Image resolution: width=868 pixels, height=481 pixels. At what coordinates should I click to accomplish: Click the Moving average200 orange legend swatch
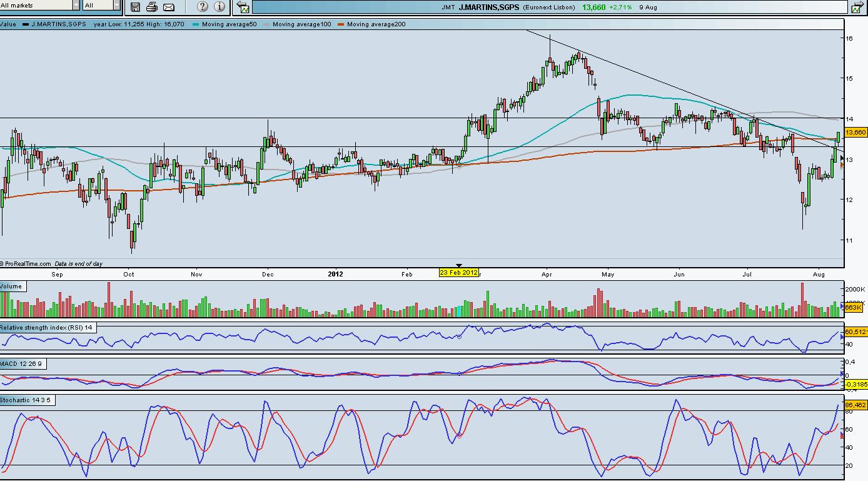tap(341, 24)
